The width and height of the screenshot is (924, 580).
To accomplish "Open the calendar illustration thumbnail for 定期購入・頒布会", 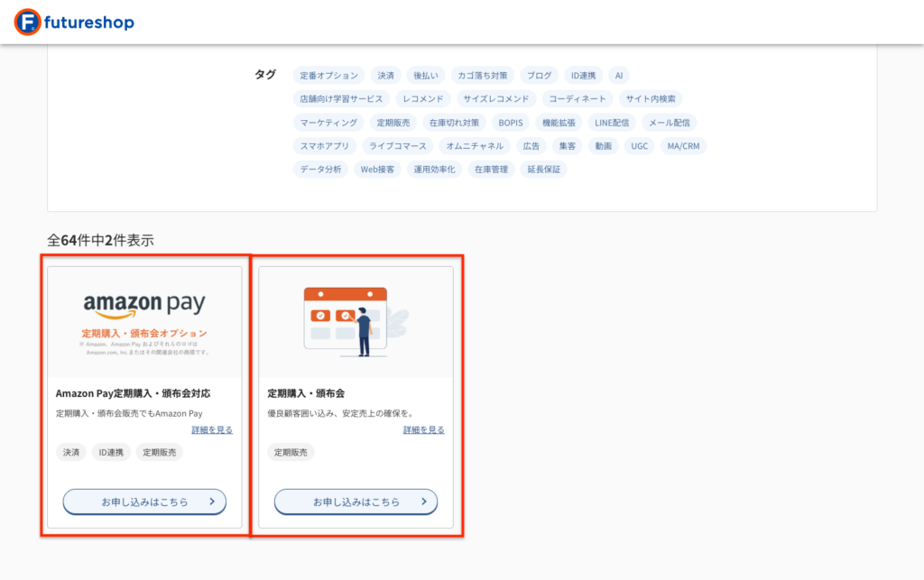I will (356, 322).
